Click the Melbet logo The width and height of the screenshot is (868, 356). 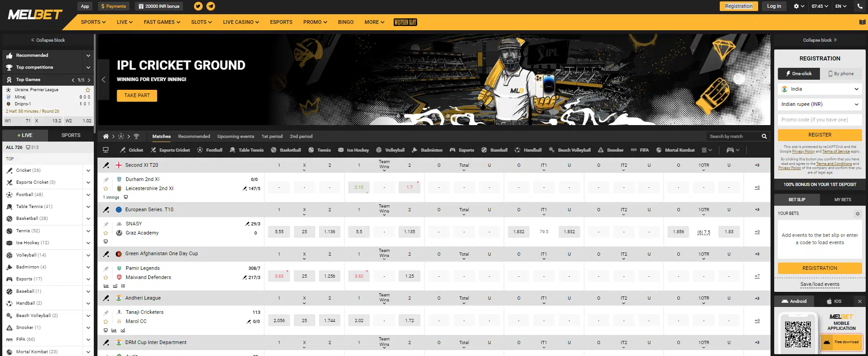pos(35,15)
